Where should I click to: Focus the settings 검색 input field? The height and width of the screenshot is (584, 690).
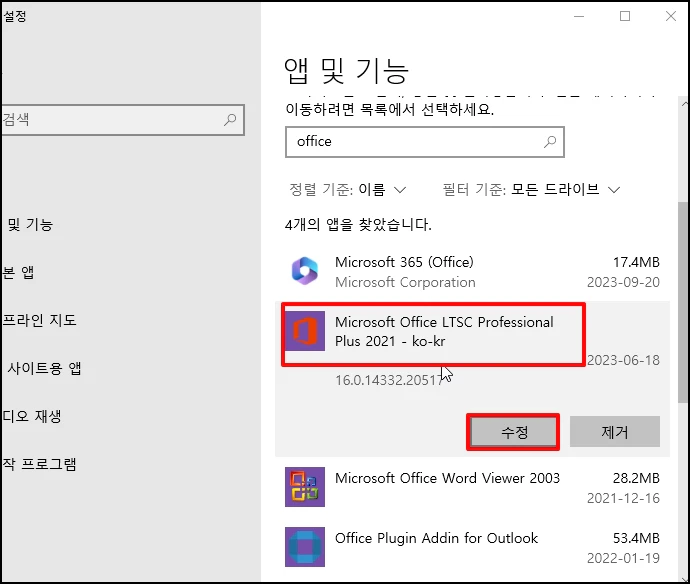click(x=122, y=119)
